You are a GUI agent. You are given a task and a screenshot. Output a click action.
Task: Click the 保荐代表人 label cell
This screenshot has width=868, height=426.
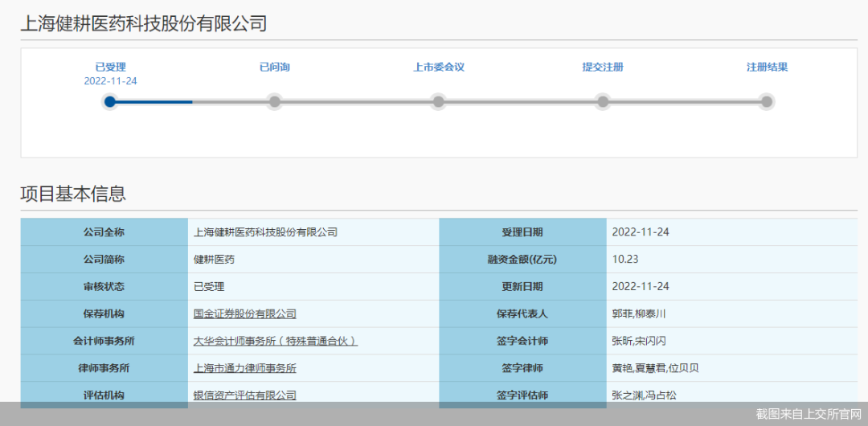(x=522, y=313)
